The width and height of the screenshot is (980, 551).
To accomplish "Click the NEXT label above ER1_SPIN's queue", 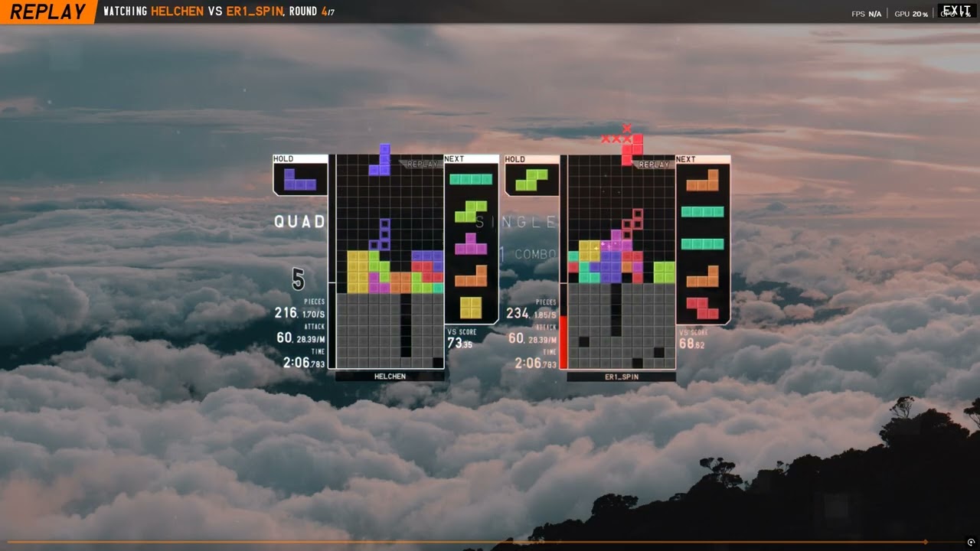I will [x=686, y=159].
